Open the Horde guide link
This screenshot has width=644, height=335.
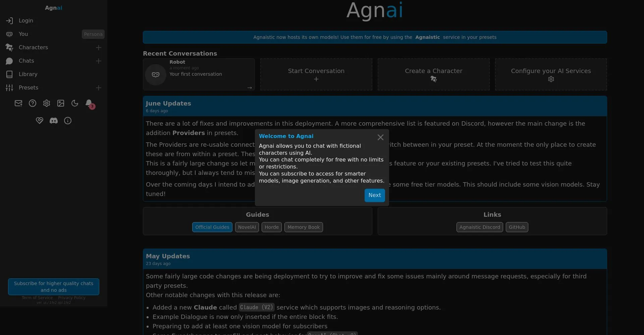(x=272, y=227)
